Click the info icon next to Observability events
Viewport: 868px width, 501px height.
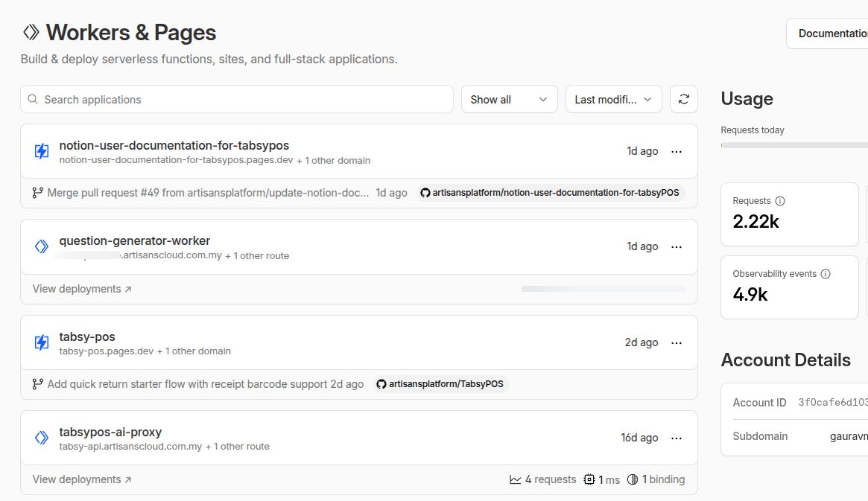click(826, 274)
